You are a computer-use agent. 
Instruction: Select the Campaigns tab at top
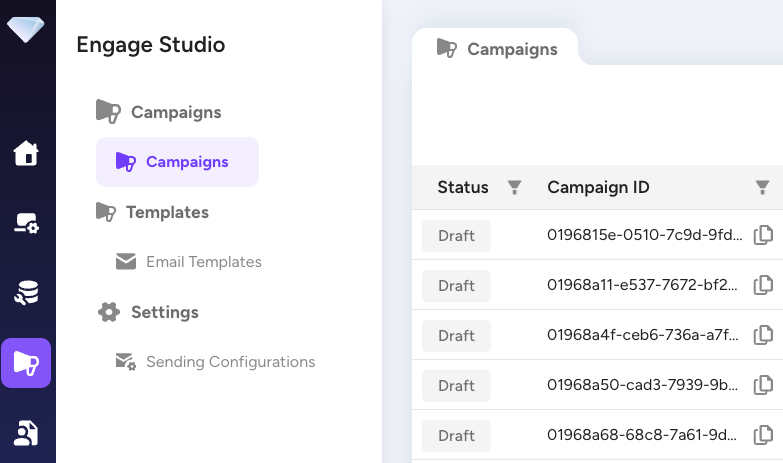[497, 49]
